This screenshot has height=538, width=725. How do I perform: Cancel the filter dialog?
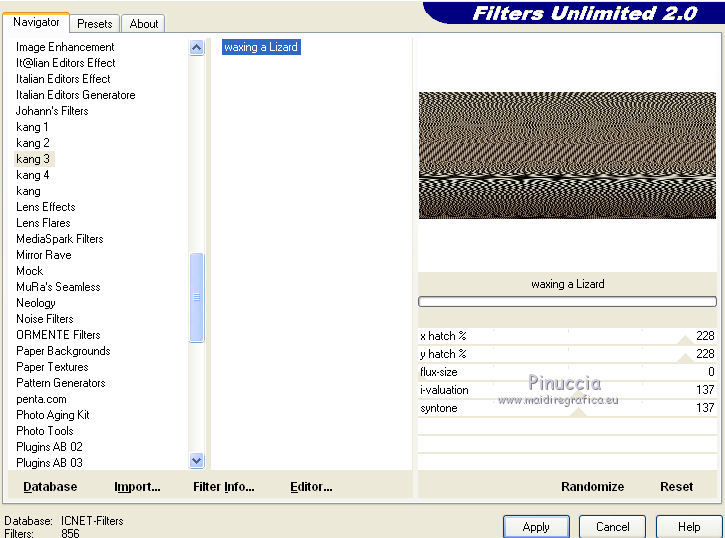(613, 527)
